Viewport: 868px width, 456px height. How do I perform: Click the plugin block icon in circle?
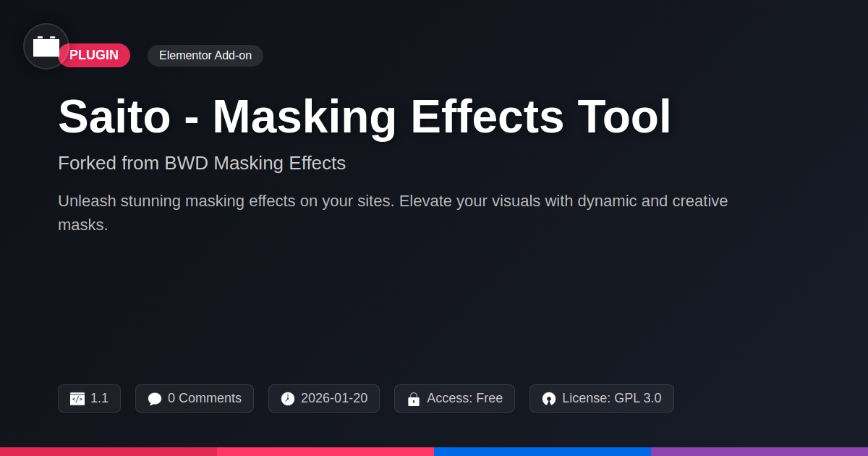pos(46,46)
